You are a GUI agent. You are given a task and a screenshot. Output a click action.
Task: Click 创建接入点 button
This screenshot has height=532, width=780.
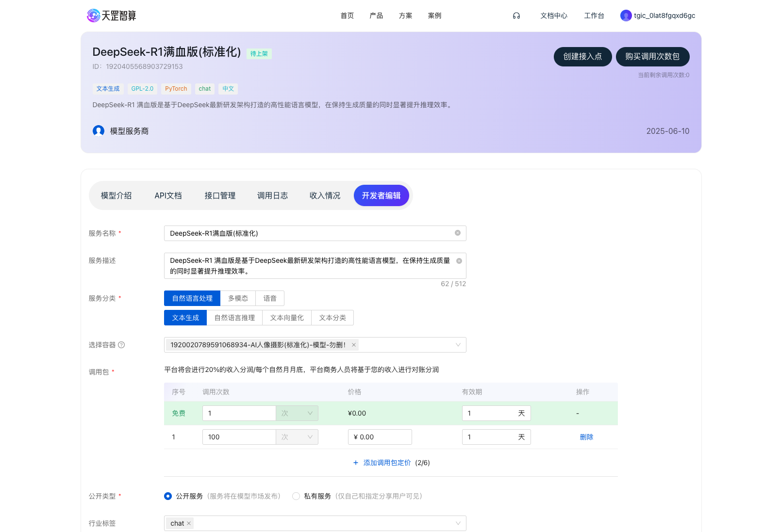coord(582,57)
